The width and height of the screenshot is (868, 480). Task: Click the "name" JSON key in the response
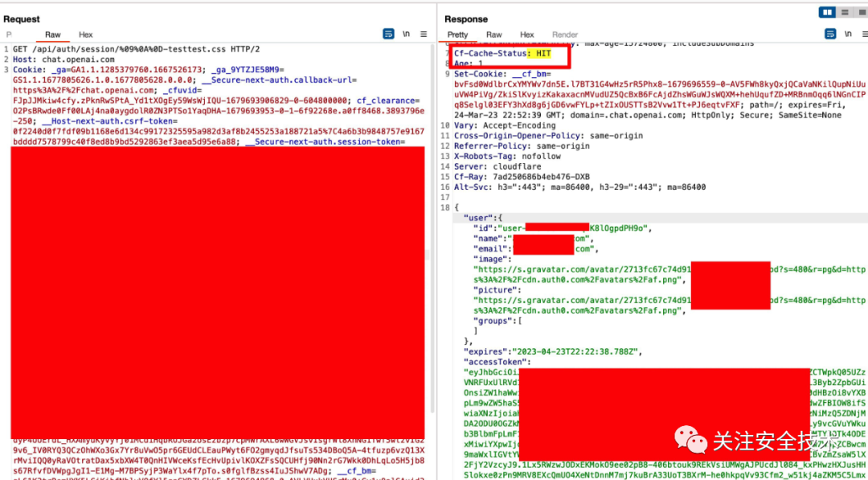tap(489, 239)
